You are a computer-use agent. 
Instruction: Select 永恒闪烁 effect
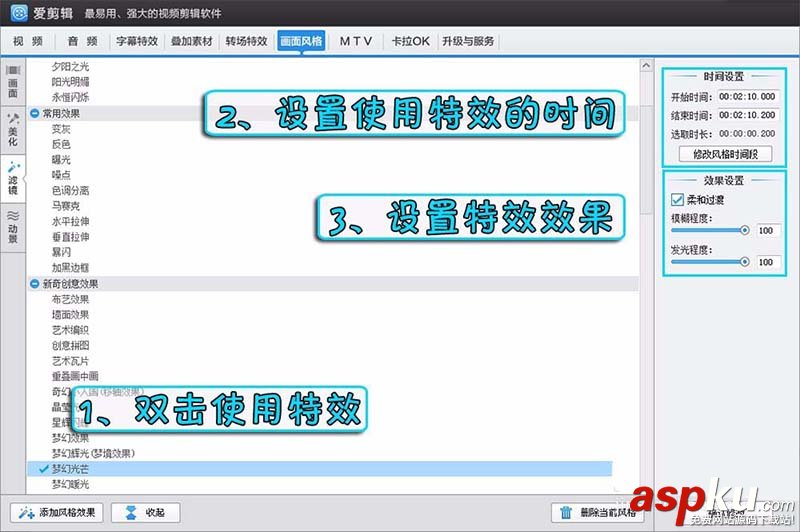click(x=70, y=97)
